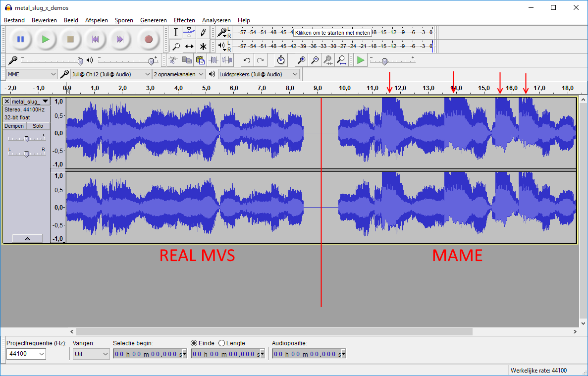Click the Trim audio icon
This screenshot has height=376, width=588.
214,60
